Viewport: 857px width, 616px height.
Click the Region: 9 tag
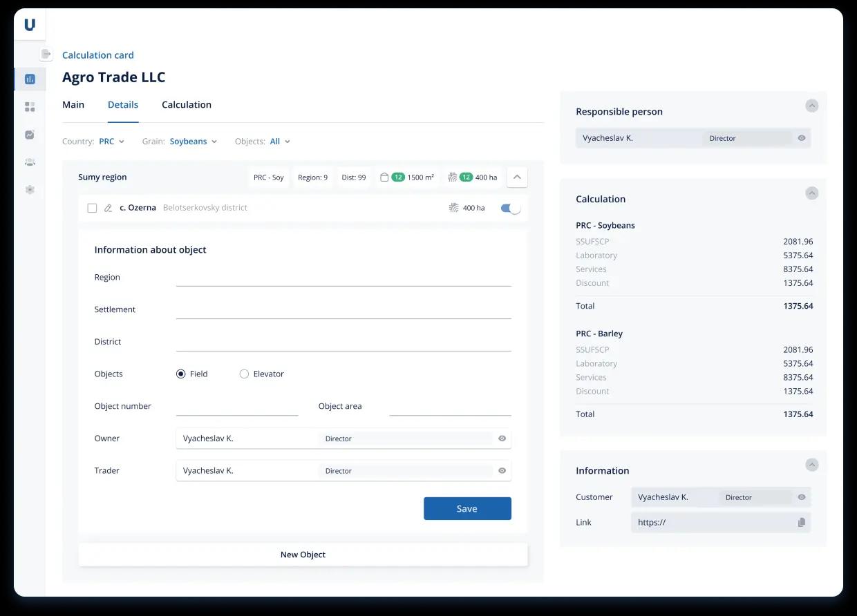coord(312,177)
